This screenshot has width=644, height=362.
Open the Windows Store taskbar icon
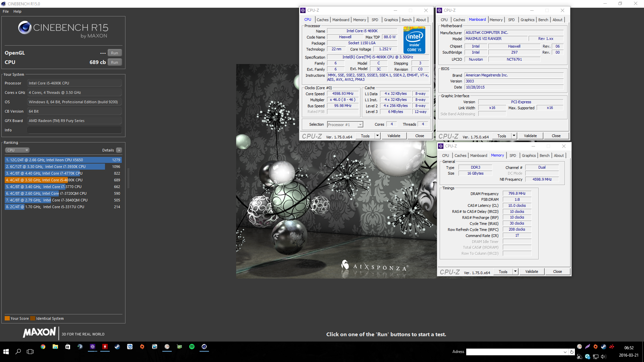click(x=68, y=347)
